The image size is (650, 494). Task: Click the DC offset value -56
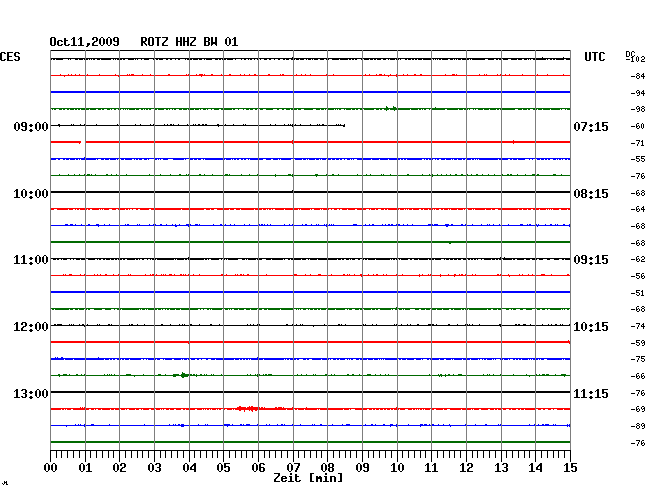click(638, 276)
